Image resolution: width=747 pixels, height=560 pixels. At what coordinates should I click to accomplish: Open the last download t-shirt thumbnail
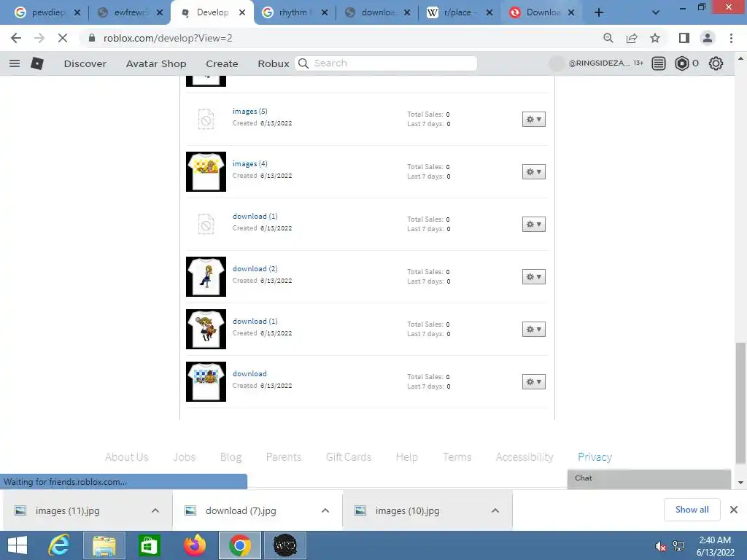tap(206, 382)
